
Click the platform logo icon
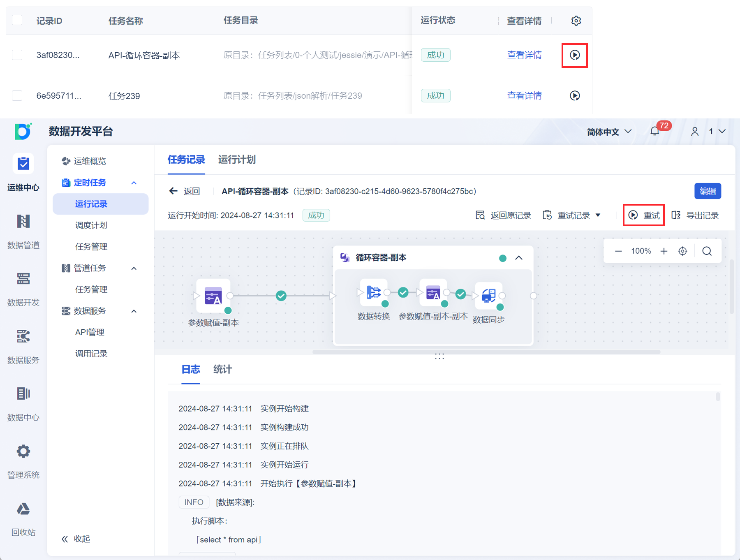pyautogui.click(x=23, y=131)
